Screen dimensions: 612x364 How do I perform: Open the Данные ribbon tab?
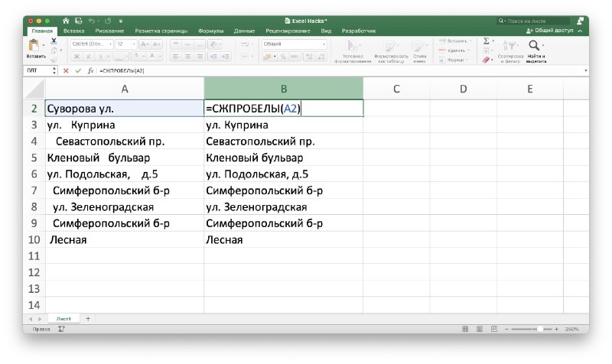pos(244,31)
